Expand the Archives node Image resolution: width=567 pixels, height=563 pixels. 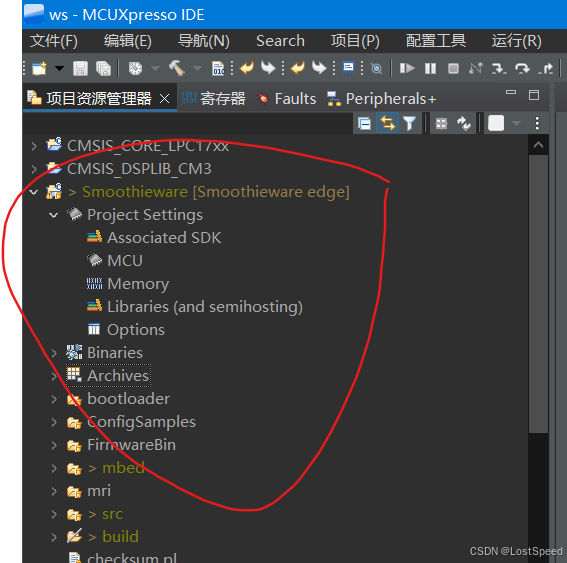pos(54,376)
